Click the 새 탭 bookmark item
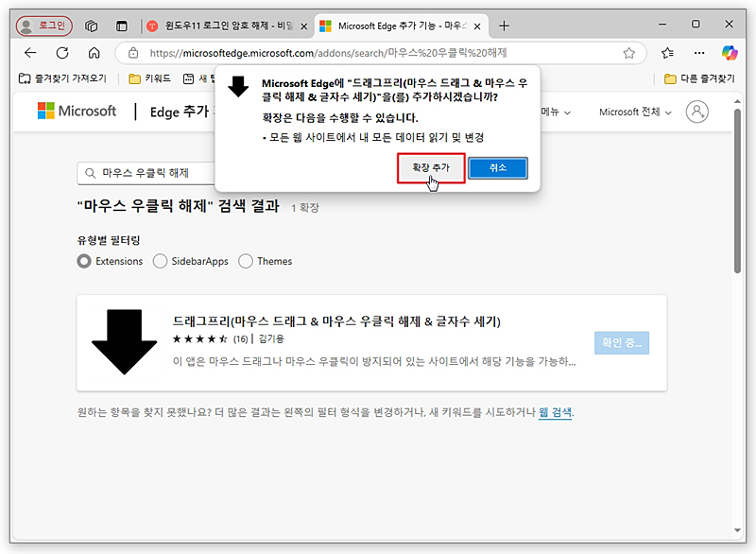The width and height of the screenshot is (756, 554). pyautogui.click(x=199, y=78)
